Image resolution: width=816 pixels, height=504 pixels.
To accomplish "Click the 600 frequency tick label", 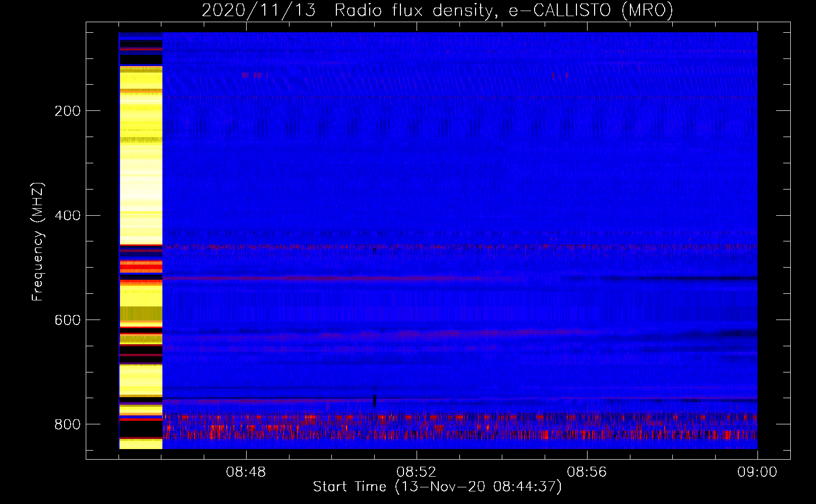I will [68, 320].
